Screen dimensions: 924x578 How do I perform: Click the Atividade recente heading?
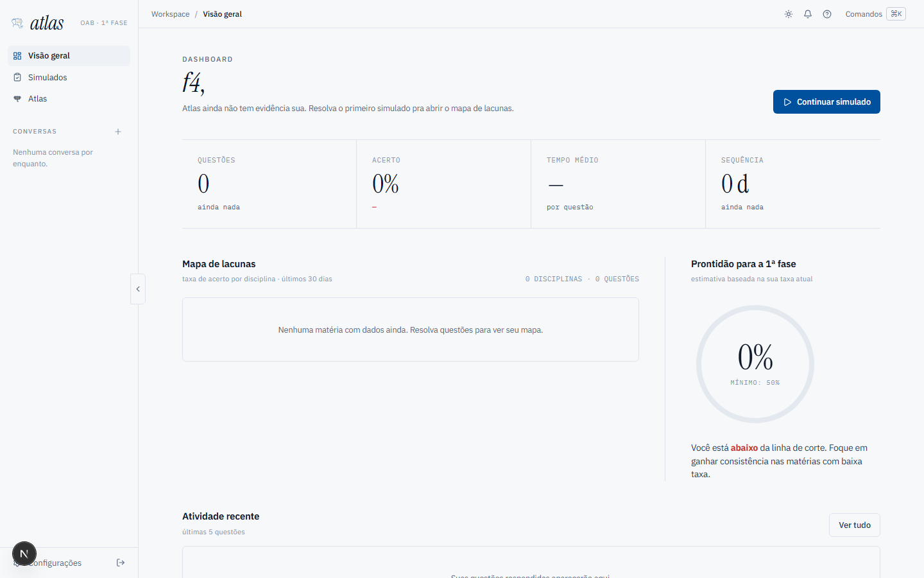(x=221, y=516)
